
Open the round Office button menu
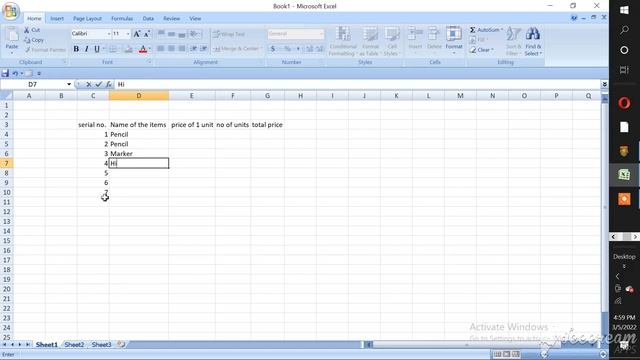[11, 11]
